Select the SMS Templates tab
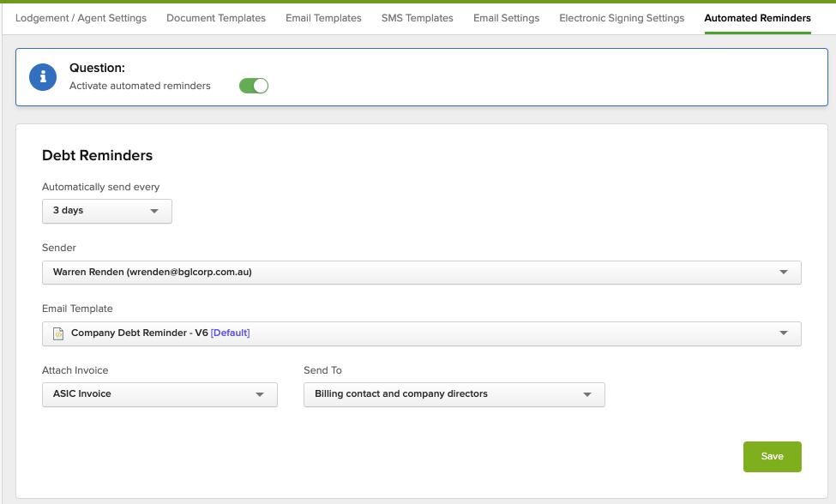The height and width of the screenshot is (504, 836). (417, 18)
